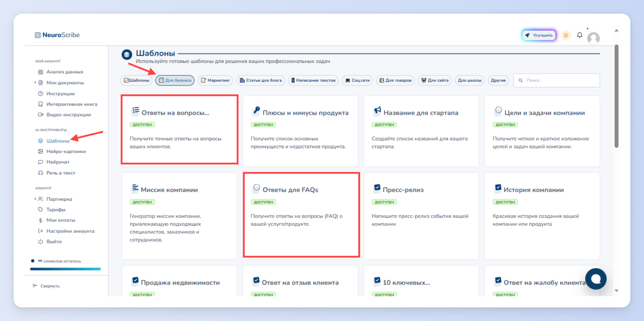Viewport: 644px width, 321px height.
Task: Click icon on Ответ на отзыв клиента
Action: tap(256, 281)
